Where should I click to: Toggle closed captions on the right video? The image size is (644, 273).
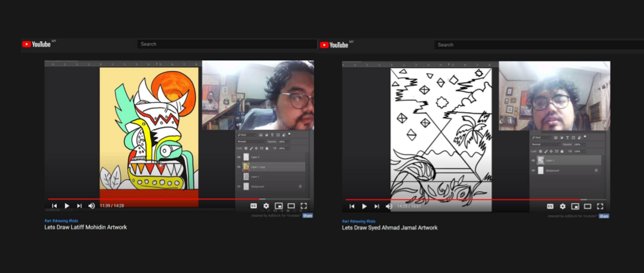[x=550, y=206]
